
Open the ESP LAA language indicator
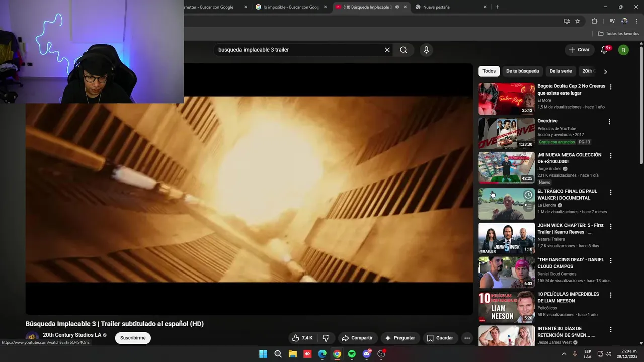pyautogui.click(x=588, y=354)
